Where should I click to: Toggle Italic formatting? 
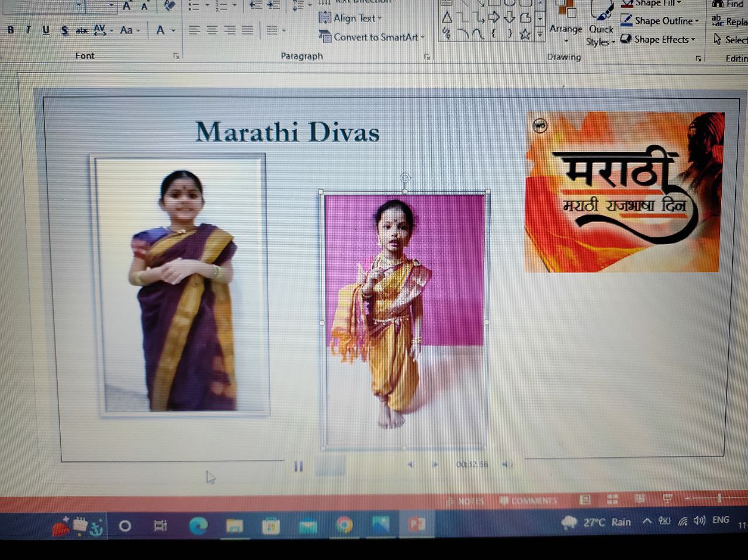pyautogui.click(x=28, y=30)
